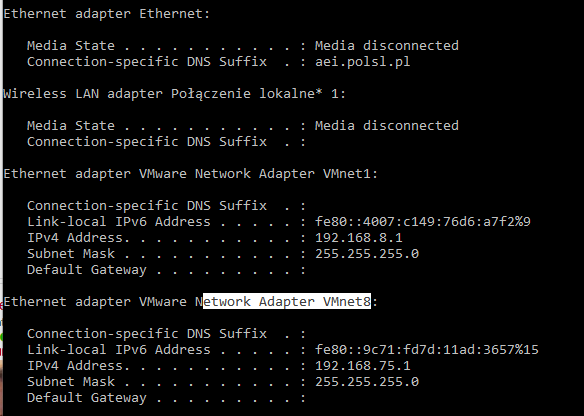Click the fe80::4007:c149:76d6:a7f2%9 IPv6 address
The width and height of the screenshot is (584, 416).
click(423, 222)
